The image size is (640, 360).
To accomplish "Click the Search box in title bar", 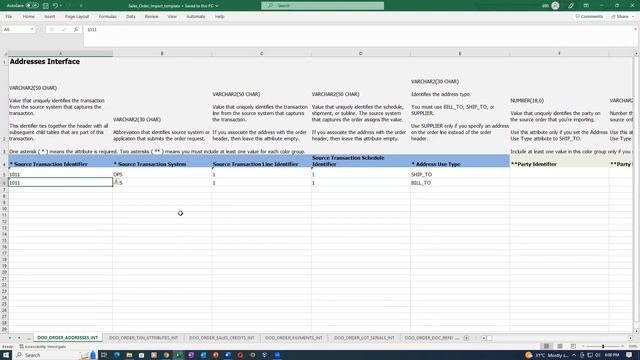I will click(x=322, y=6).
